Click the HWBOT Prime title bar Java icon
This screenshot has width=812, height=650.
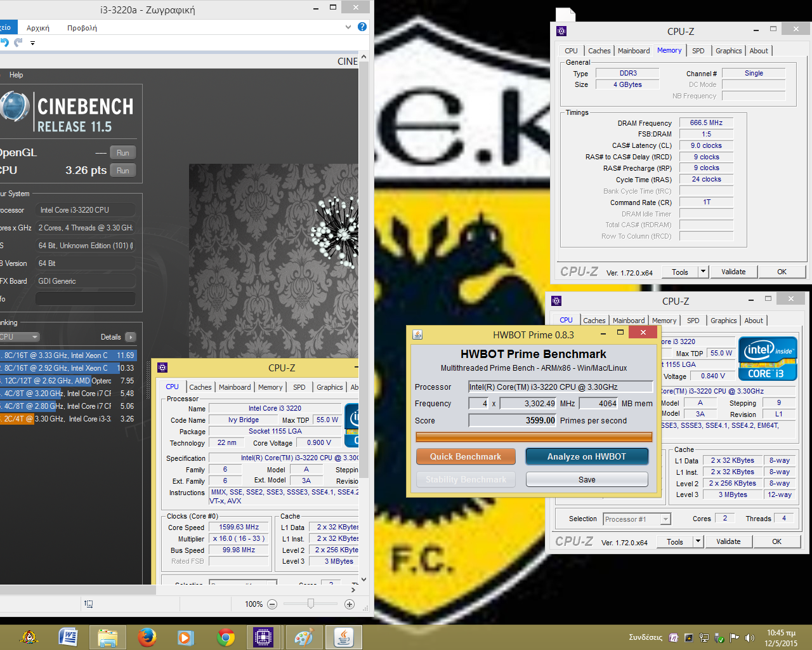click(417, 335)
